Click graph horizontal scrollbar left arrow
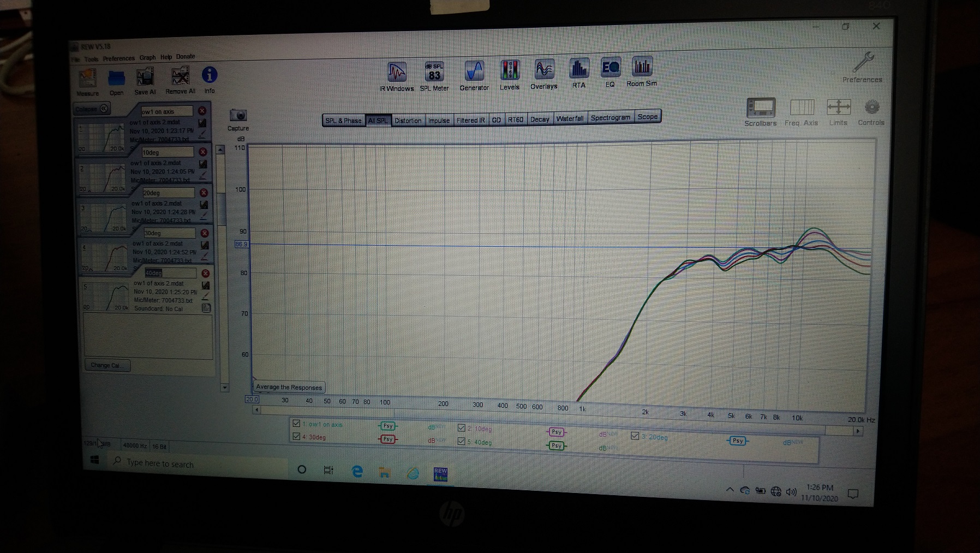The height and width of the screenshot is (553, 980). coord(256,409)
